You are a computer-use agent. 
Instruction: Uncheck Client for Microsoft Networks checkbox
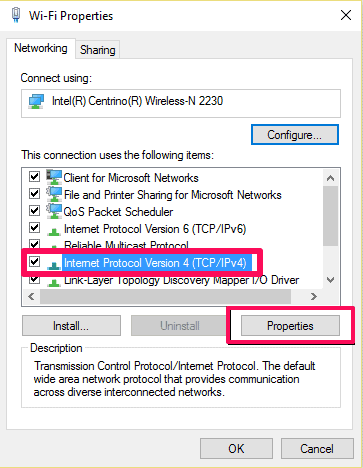34,176
